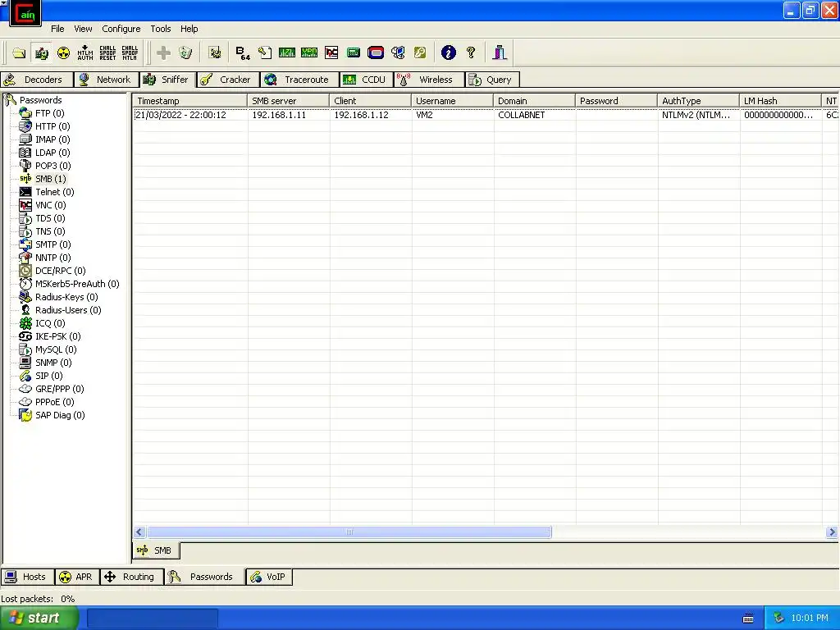Click the Chall Spoof Reset icon
Image resolution: width=840 pixels, height=630 pixels.
[107, 52]
